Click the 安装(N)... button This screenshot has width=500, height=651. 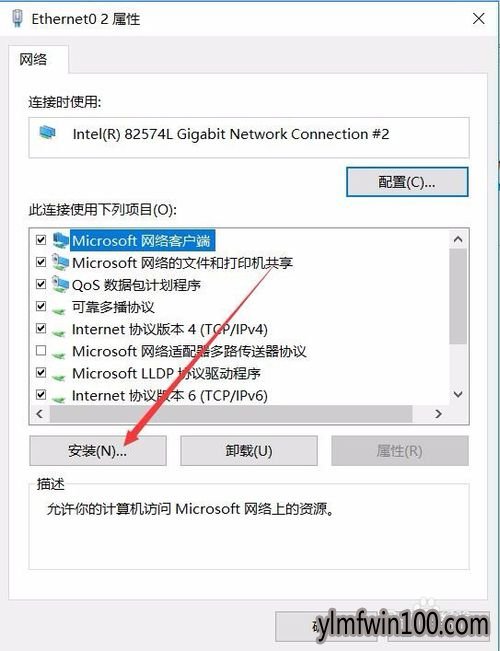click(x=98, y=450)
